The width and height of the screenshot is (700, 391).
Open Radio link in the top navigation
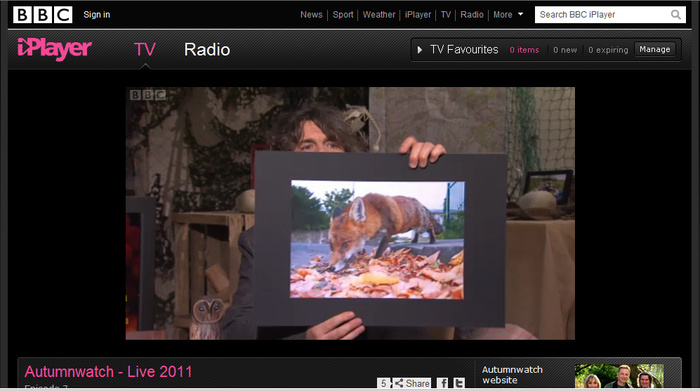pyautogui.click(x=472, y=15)
